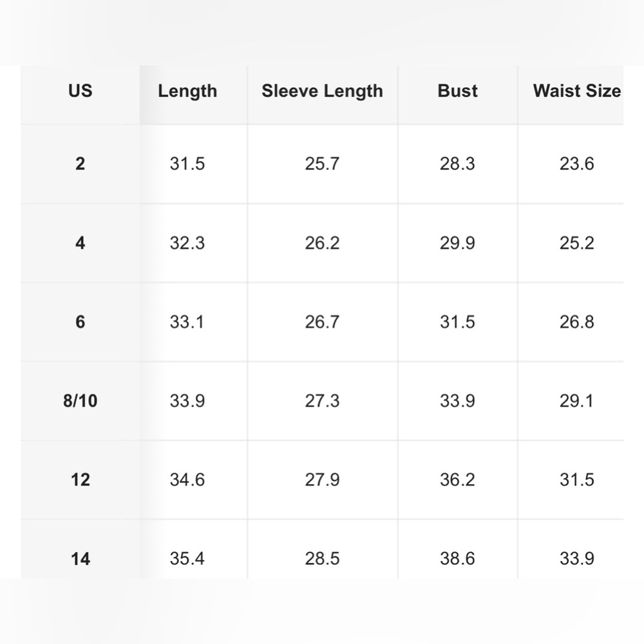Click the Bust column header
Image resolution: width=644 pixels, height=644 pixels.
click(x=457, y=91)
